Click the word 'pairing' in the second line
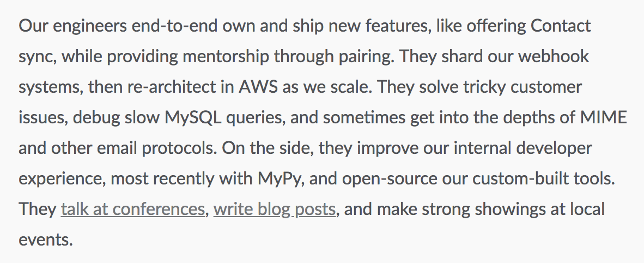Viewport: 644px width, 263px height. tap(366, 56)
